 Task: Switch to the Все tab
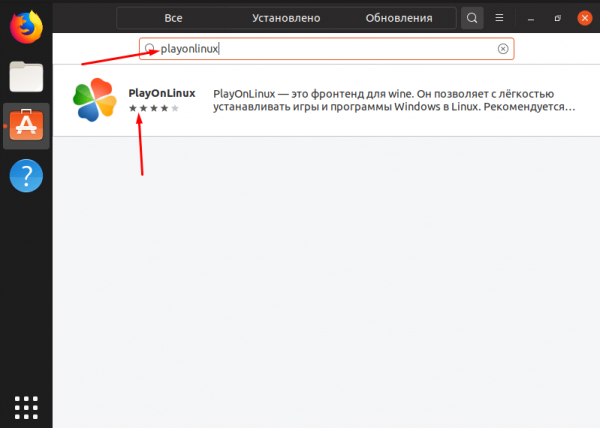(x=173, y=18)
